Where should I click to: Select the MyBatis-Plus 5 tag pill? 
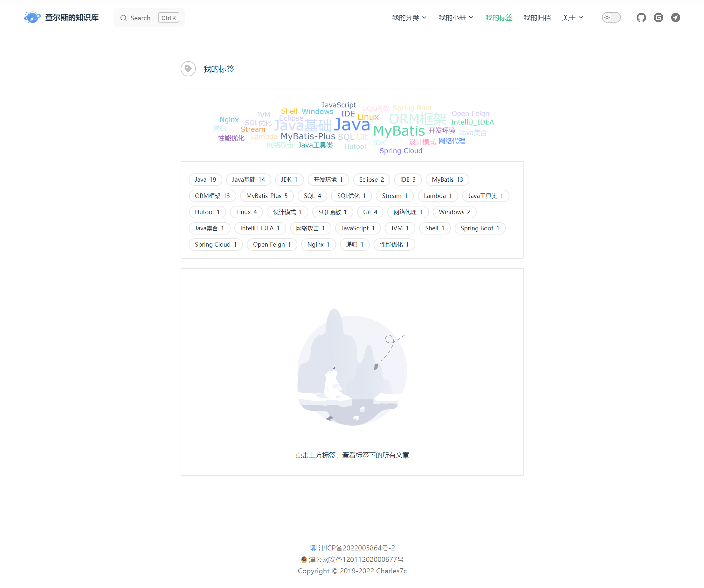pyautogui.click(x=266, y=196)
